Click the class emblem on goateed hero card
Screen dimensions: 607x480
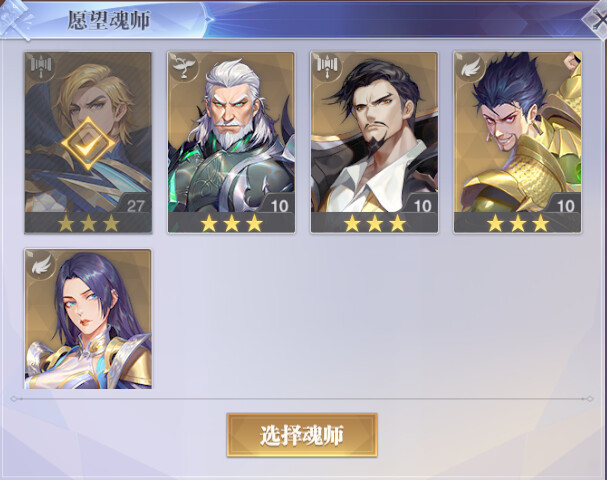328,66
